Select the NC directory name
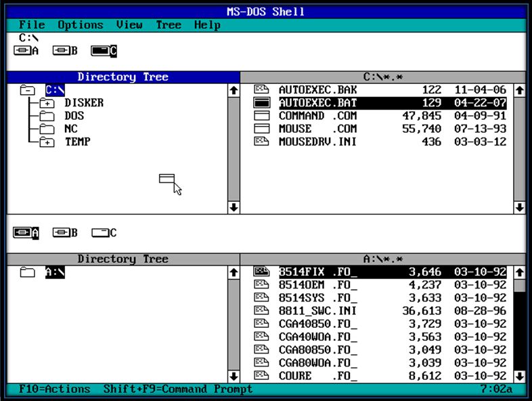The height and width of the screenshot is (401, 532). tap(71, 129)
